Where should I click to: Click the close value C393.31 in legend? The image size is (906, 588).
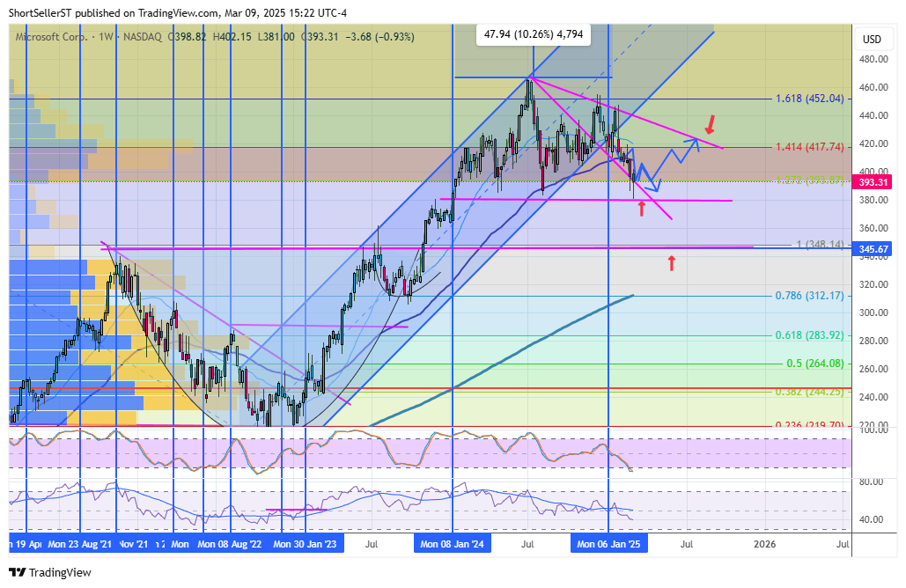pos(320,37)
